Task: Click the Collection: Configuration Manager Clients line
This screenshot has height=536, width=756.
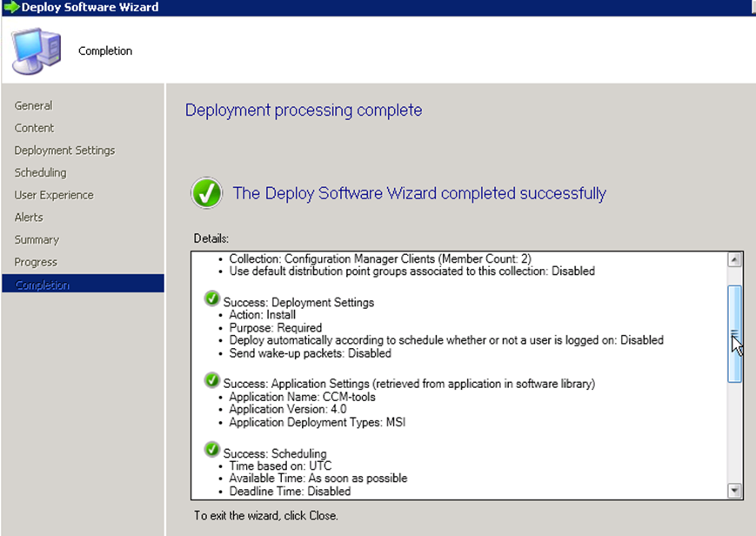Action: (x=379, y=258)
